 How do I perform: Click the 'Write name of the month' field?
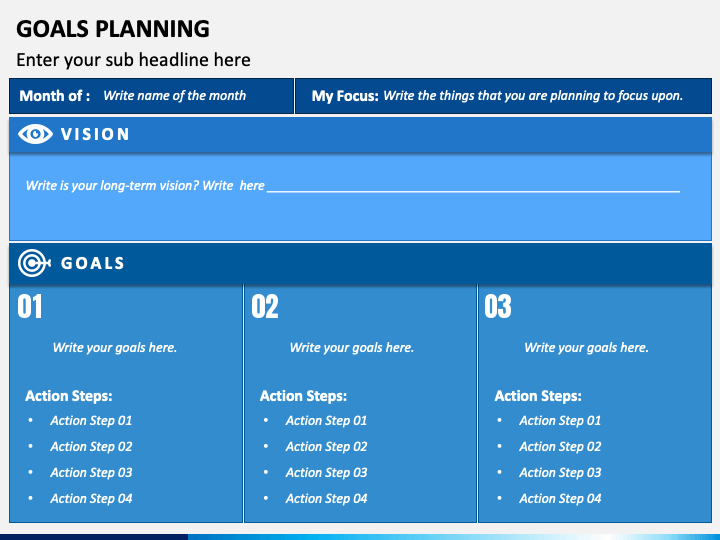174,96
